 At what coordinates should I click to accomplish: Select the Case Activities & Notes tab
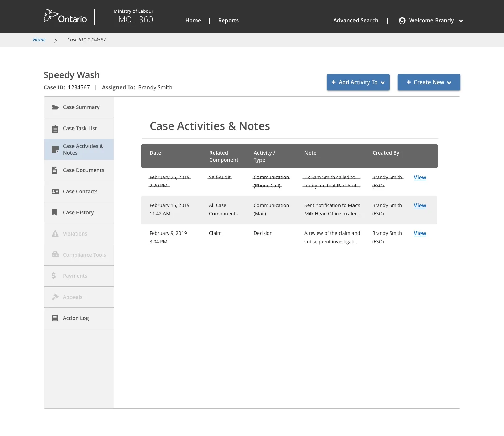pyautogui.click(x=79, y=150)
